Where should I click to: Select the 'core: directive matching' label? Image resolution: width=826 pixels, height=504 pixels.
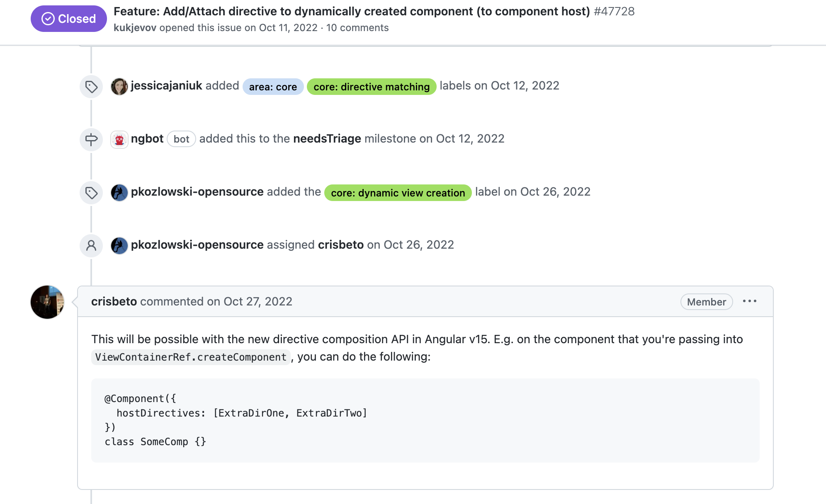(x=372, y=87)
